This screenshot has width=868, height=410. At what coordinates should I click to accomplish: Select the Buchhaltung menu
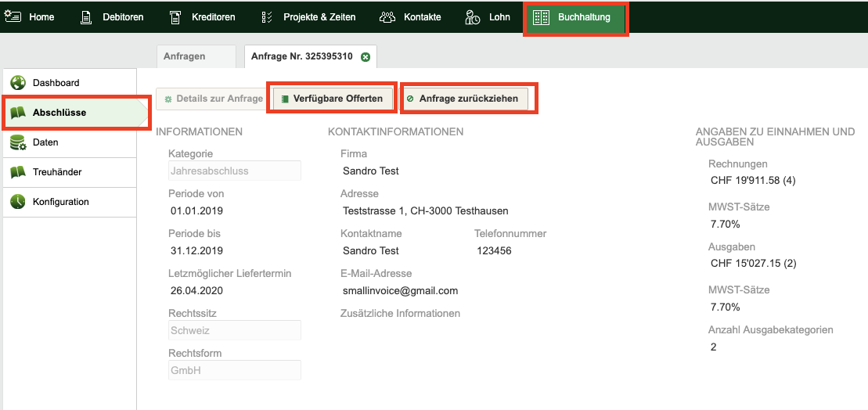(x=576, y=18)
